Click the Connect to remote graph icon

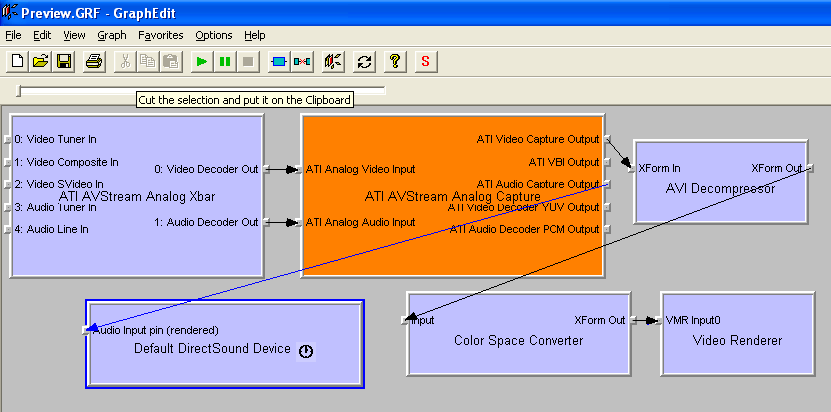[334, 62]
